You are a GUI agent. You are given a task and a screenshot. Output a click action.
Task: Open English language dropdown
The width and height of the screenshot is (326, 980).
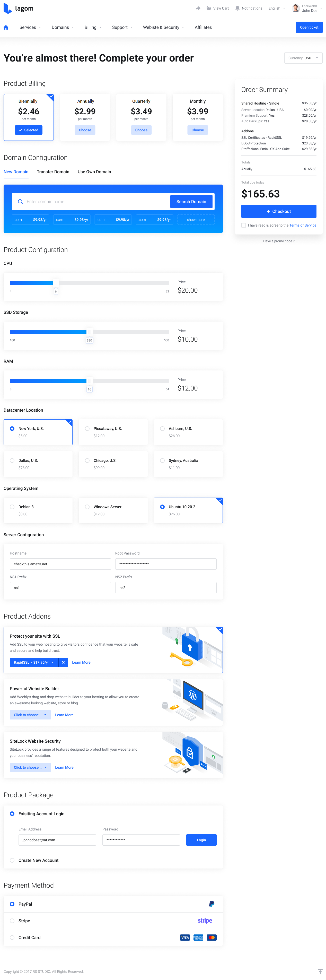click(277, 8)
